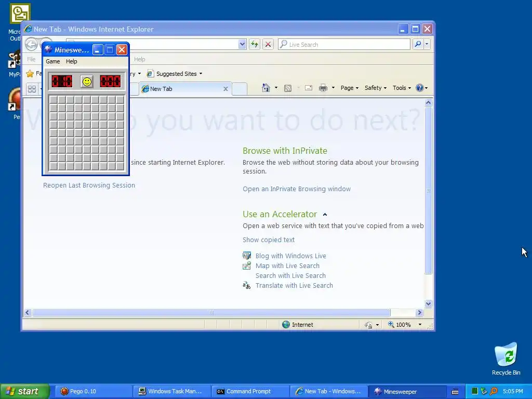Click the orange search tray icon

click(x=494, y=392)
